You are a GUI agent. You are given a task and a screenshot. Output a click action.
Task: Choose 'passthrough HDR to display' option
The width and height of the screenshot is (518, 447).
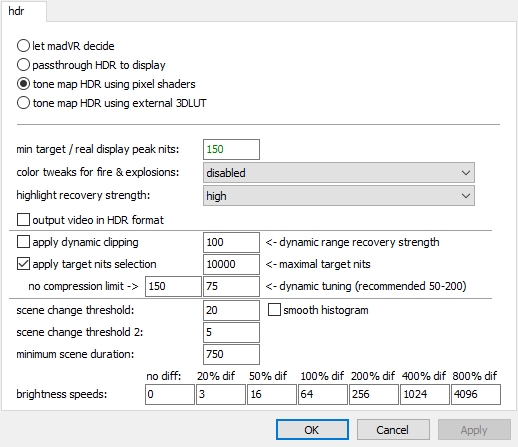23,65
